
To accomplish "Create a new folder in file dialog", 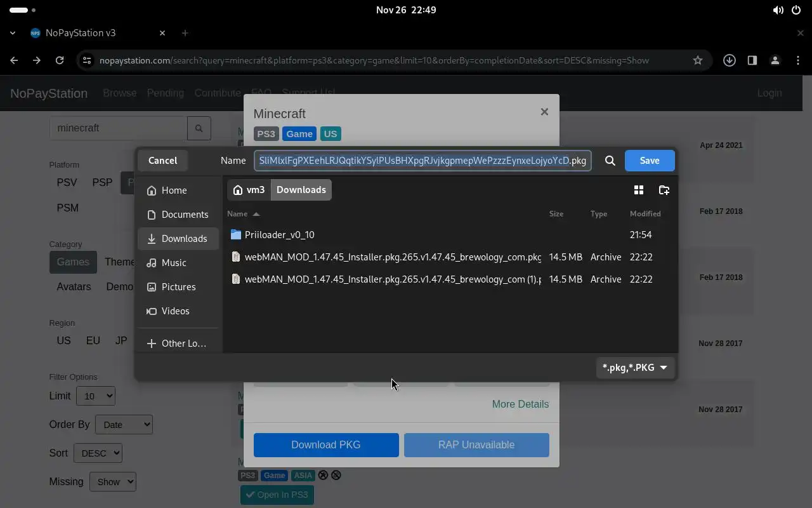I will (664, 190).
